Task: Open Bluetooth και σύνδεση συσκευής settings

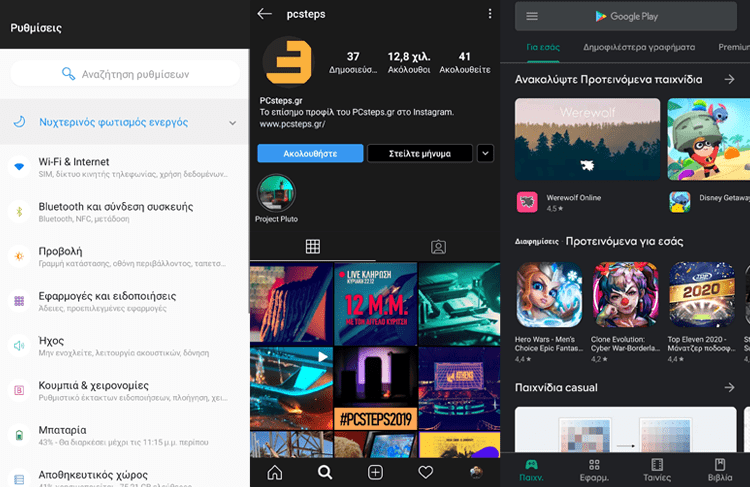Action: click(x=124, y=212)
